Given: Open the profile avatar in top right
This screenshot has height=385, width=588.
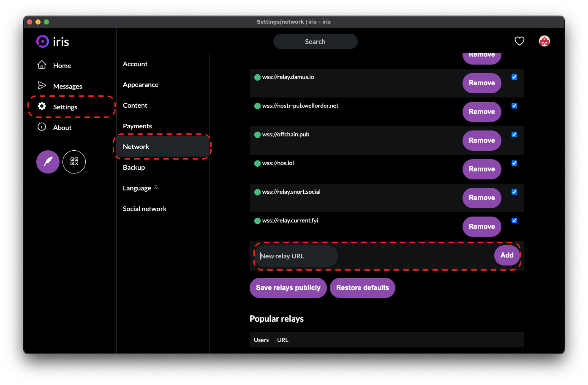Looking at the screenshot, I should pyautogui.click(x=544, y=41).
